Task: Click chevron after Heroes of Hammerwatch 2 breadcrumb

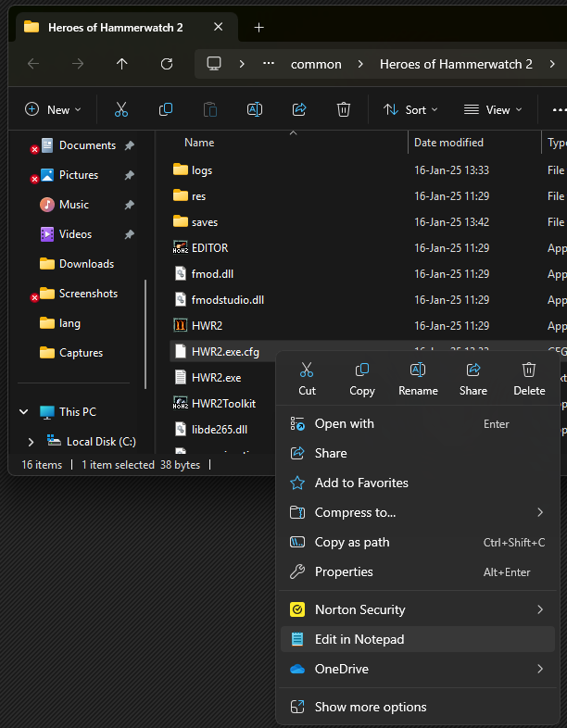Action: point(551,64)
